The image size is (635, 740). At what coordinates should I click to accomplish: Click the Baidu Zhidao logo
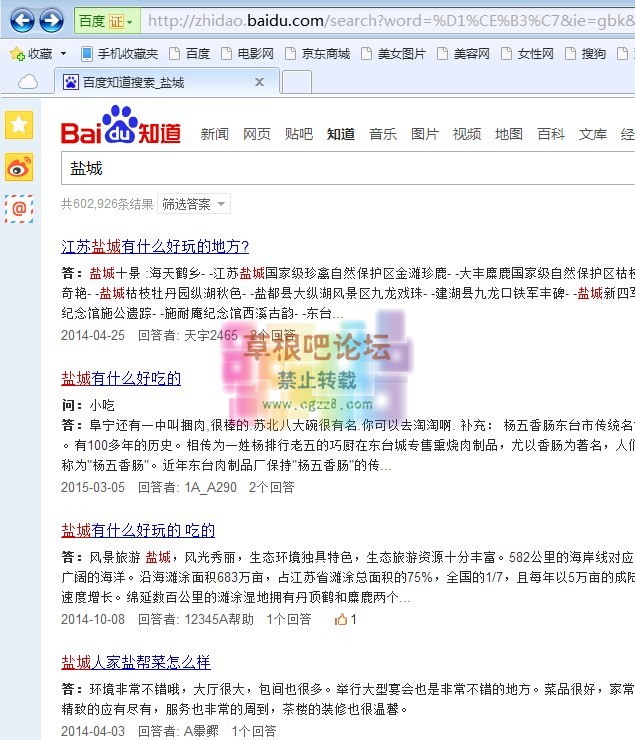click(121, 128)
